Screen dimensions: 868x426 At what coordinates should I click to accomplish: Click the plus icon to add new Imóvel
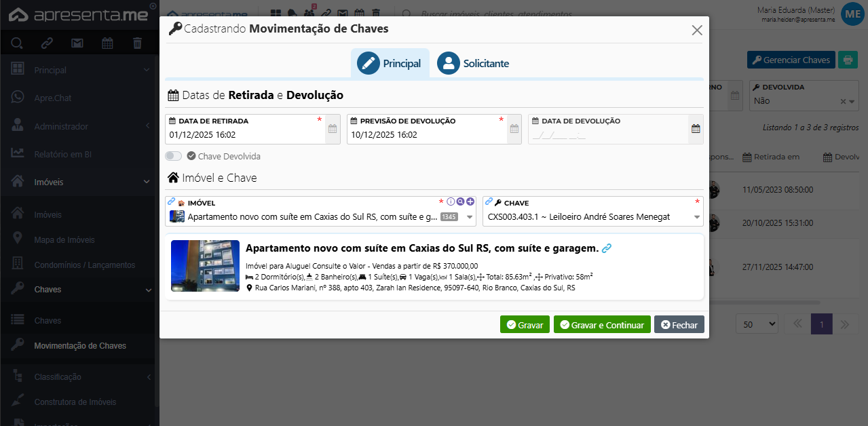[470, 201]
